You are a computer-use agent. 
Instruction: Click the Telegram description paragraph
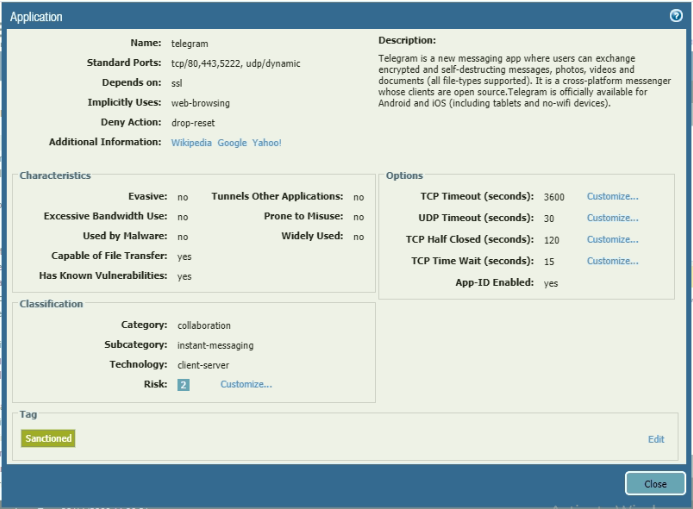click(x=524, y=81)
